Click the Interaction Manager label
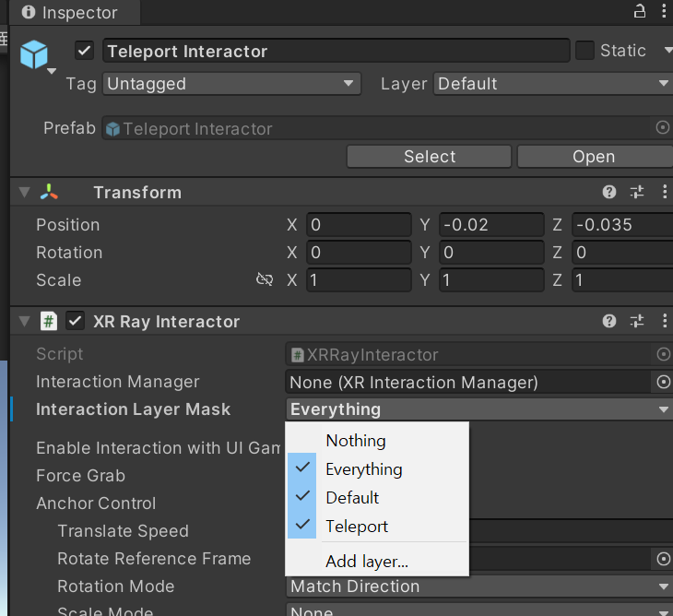This screenshot has height=616, width=673. 118,382
